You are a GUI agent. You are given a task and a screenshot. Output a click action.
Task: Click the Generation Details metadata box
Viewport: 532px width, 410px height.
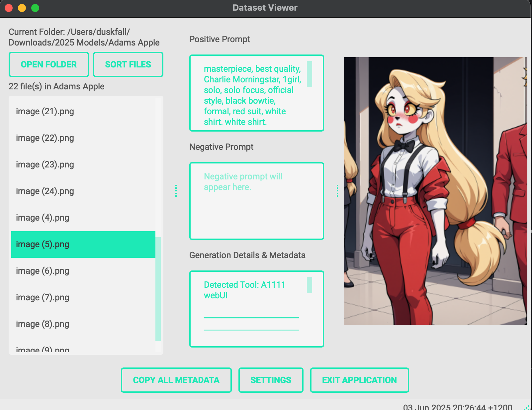tap(257, 309)
